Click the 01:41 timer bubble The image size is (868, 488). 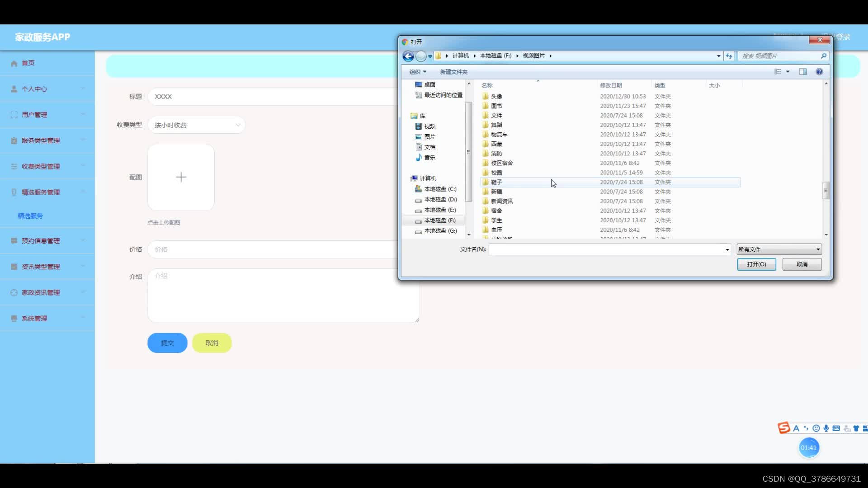click(x=809, y=448)
